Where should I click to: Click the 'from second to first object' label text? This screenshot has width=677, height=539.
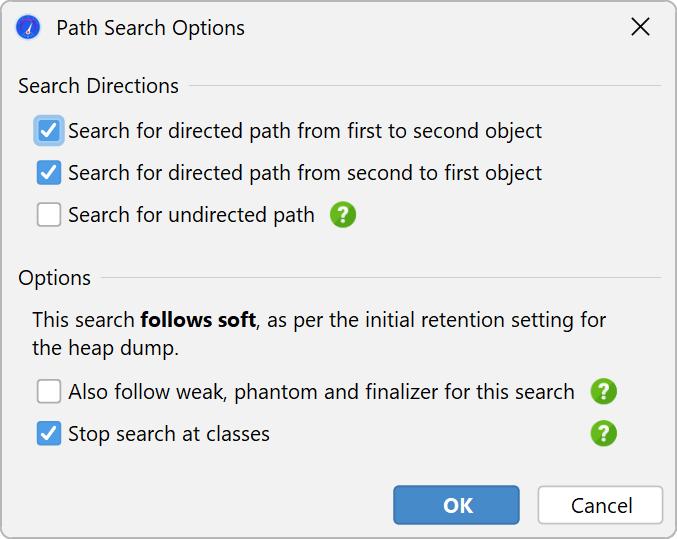pos(420,173)
